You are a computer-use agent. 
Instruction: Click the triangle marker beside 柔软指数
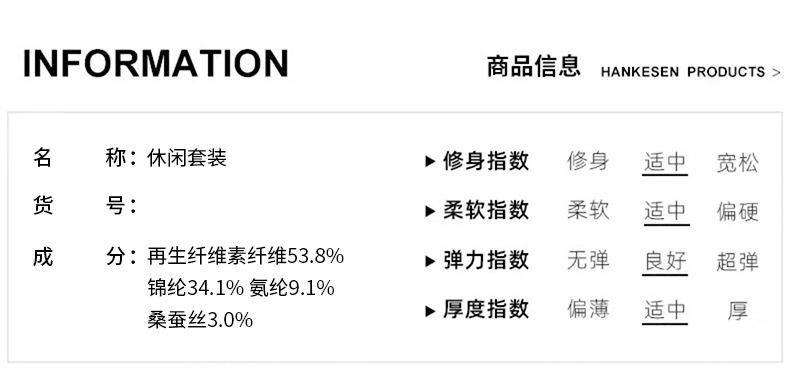click(x=430, y=211)
